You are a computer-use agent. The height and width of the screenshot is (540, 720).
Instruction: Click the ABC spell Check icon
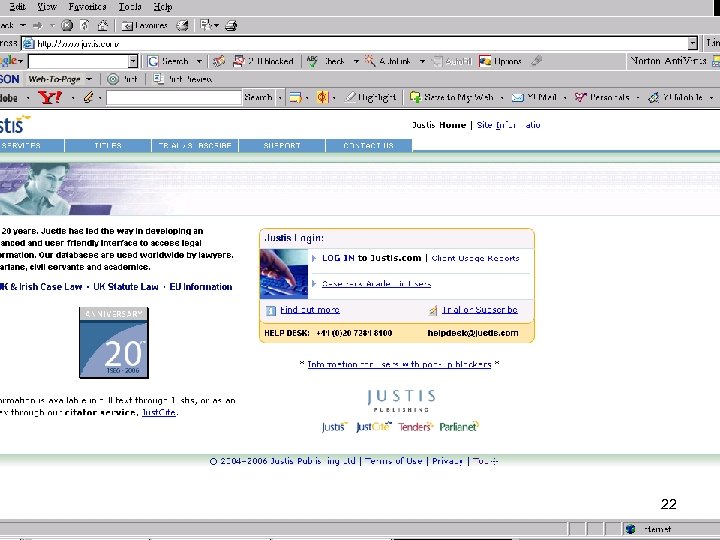click(x=312, y=61)
